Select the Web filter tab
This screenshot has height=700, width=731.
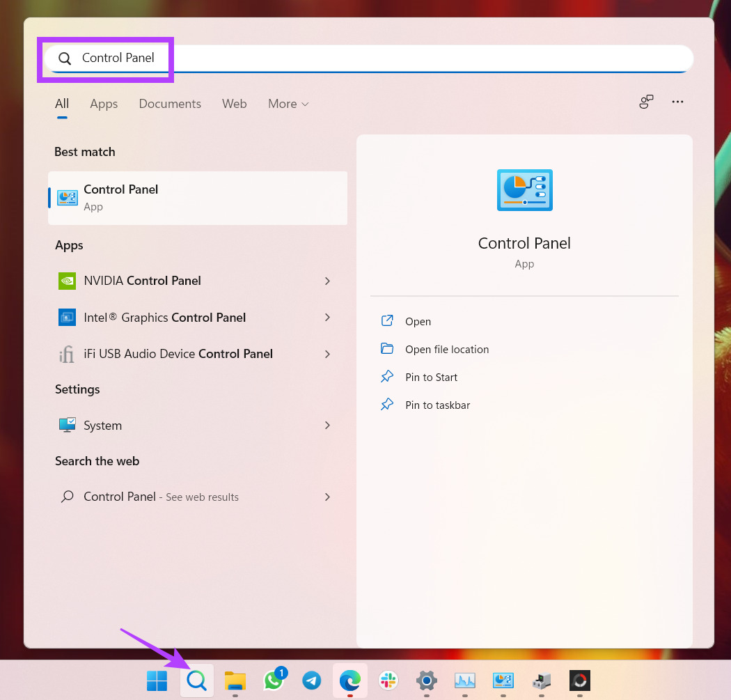pos(234,103)
